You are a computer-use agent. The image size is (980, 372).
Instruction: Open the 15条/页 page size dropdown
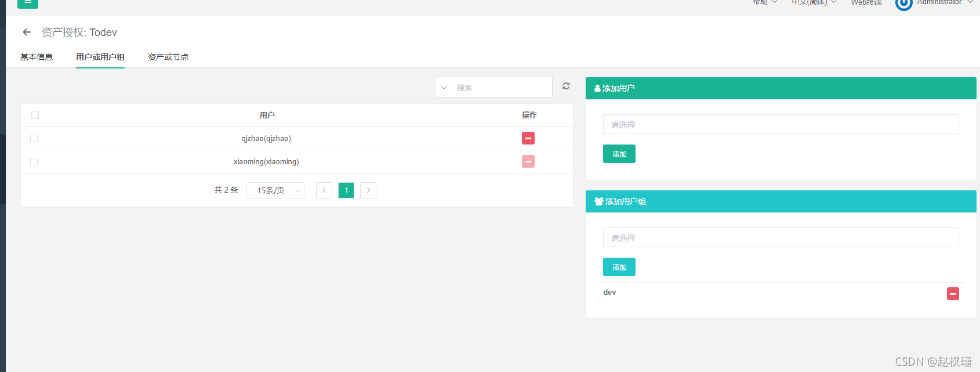click(x=275, y=190)
